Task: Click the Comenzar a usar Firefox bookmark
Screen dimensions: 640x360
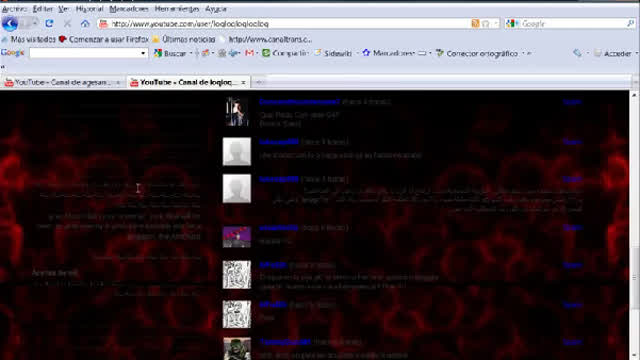Action: click(104, 39)
